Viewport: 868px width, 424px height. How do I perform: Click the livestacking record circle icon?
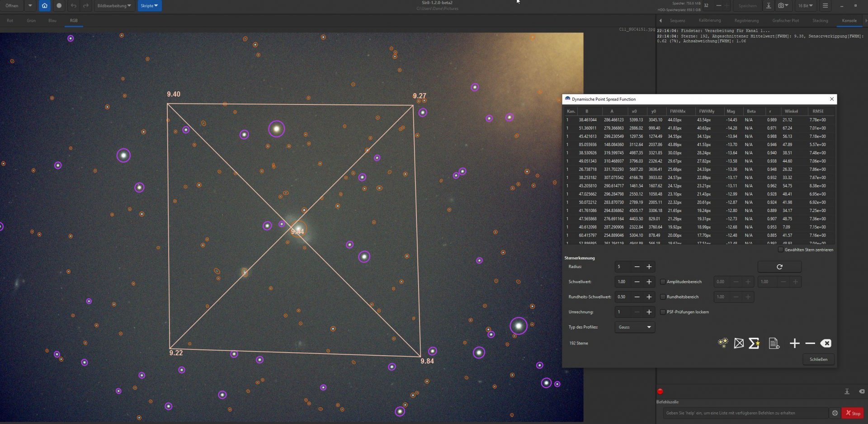pos(59,6)
